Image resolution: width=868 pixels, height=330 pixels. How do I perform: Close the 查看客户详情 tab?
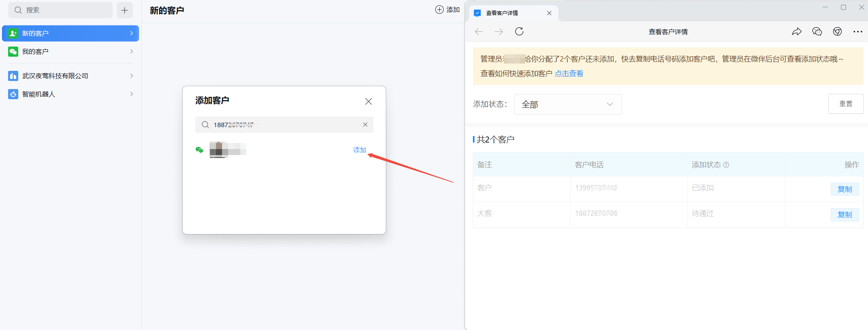tap(549, 13)
